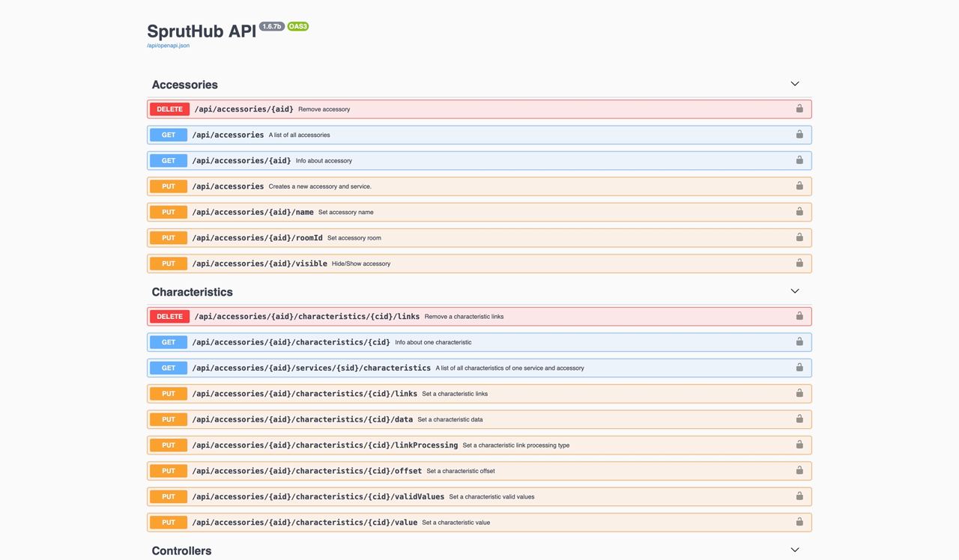The width and height of the screenshot is (959, 560).
Task: Collapse the Accessories section chevron
Action: tap(795, 84)
